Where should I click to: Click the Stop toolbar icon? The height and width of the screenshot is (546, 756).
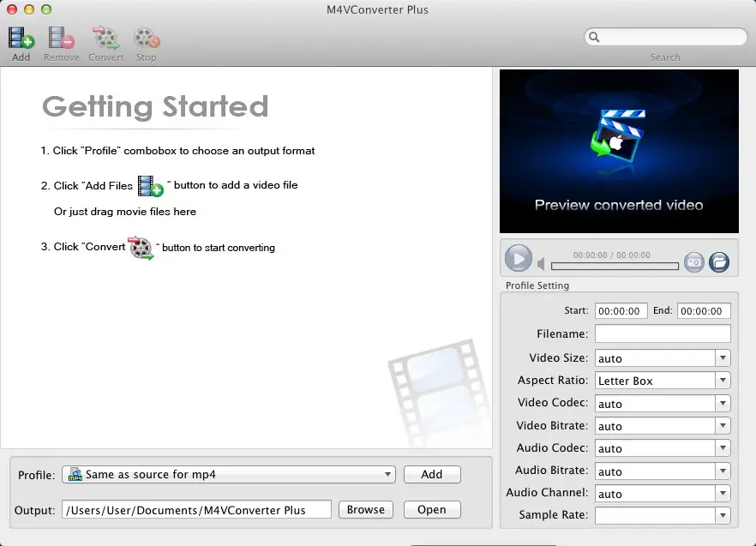146,39
